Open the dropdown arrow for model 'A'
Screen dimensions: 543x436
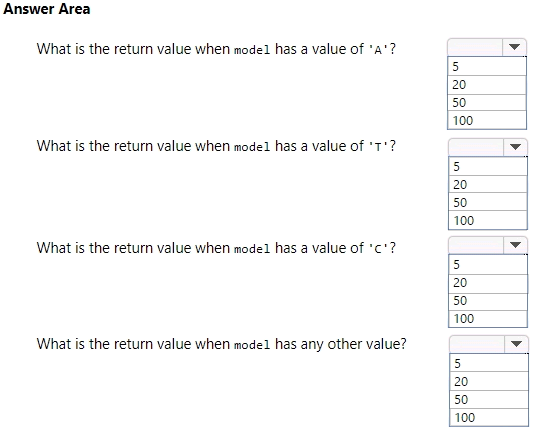(x=514, y=47)
